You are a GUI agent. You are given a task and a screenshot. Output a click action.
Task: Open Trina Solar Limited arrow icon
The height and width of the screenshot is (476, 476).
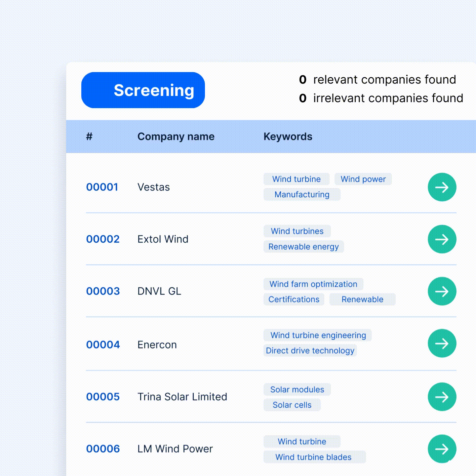pos(442,397)
